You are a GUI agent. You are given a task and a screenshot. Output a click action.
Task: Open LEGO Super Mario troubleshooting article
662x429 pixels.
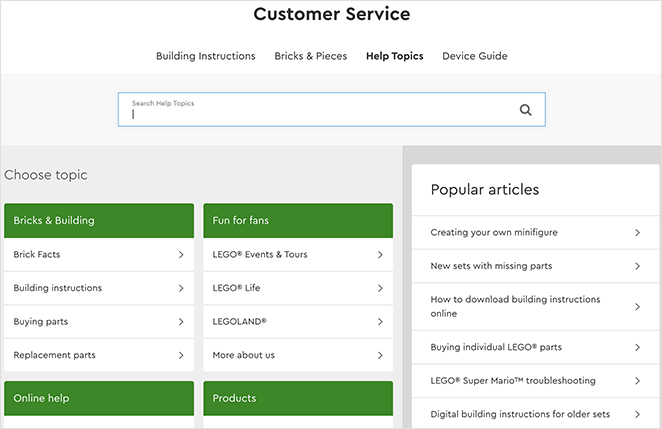coord(535,381)
